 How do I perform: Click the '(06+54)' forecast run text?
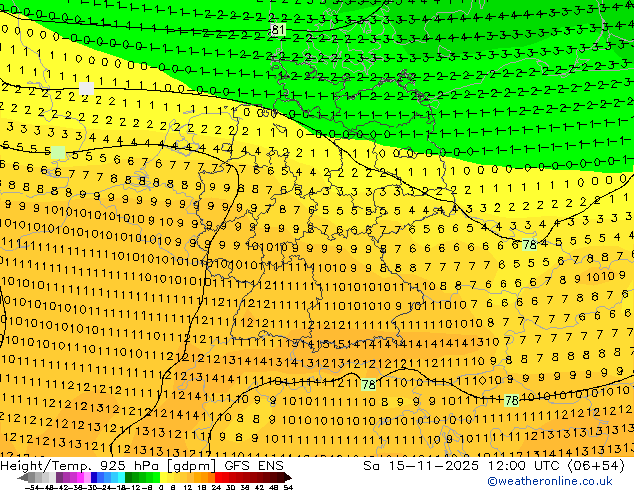coord(597,465)
